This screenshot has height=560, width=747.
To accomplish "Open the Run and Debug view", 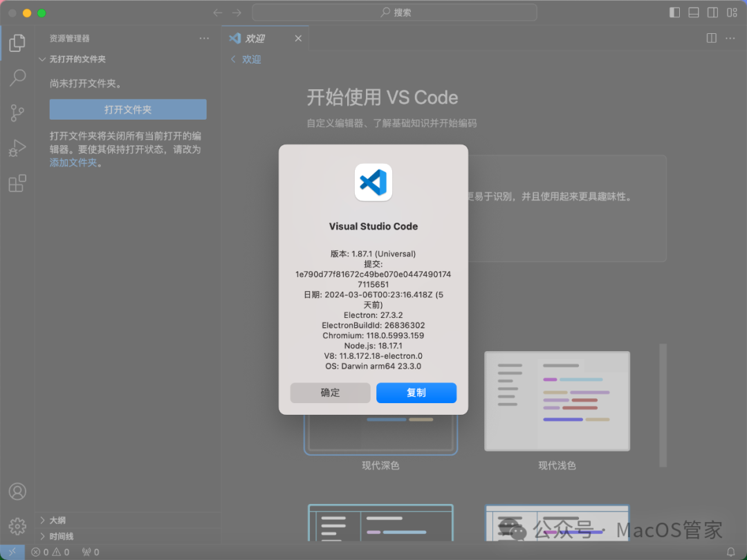I will 17,148.
